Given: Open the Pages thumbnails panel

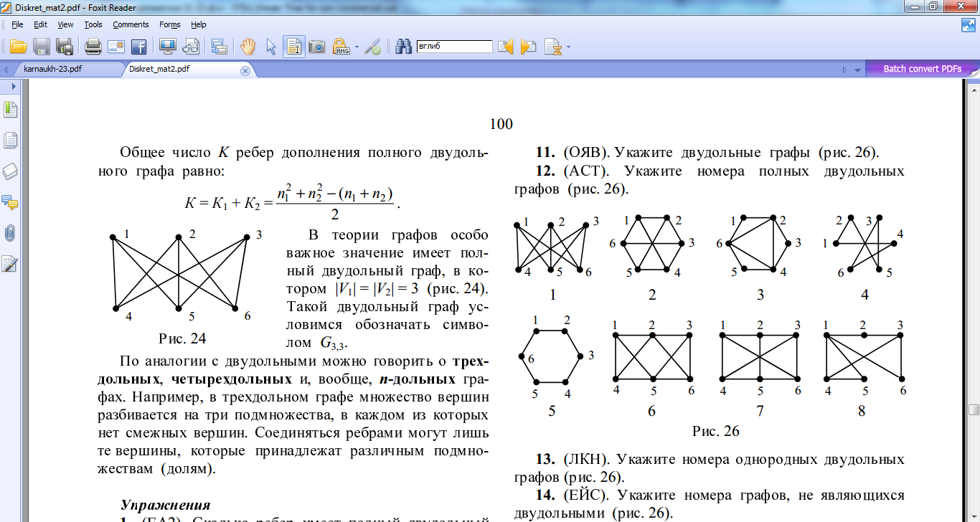Looking at the screenshot, I should pyautogui.click(x=10, y=141).
